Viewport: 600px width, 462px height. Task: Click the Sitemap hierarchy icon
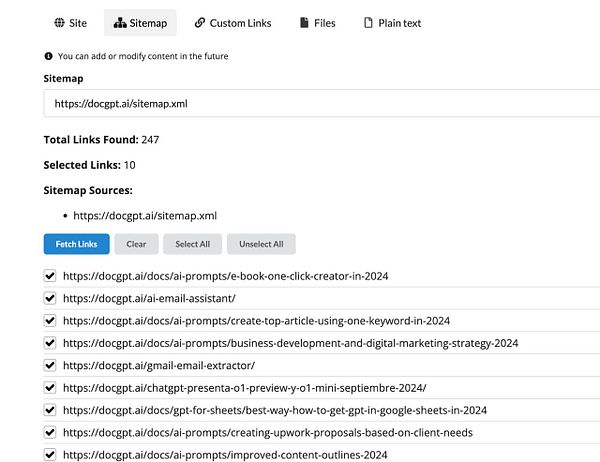(120, 23)
